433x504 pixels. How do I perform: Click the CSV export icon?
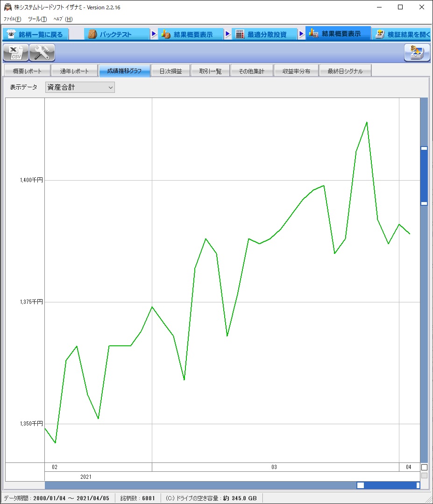[16, 53]
